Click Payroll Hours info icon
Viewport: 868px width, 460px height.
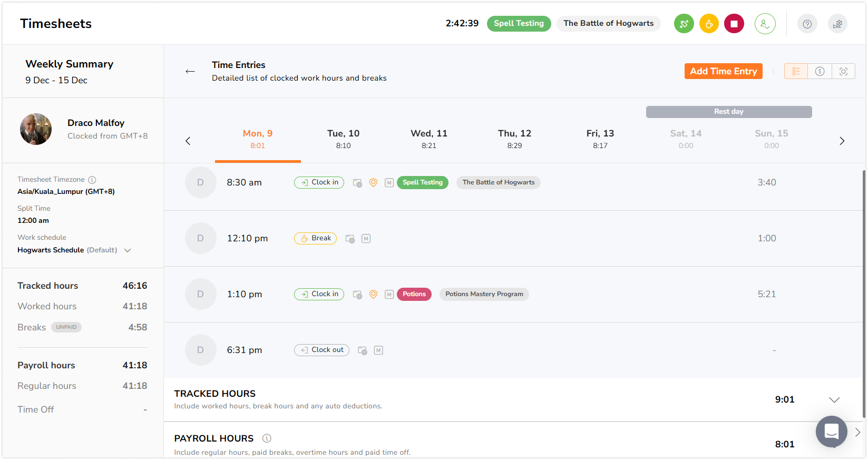click(x=267, y=438)
